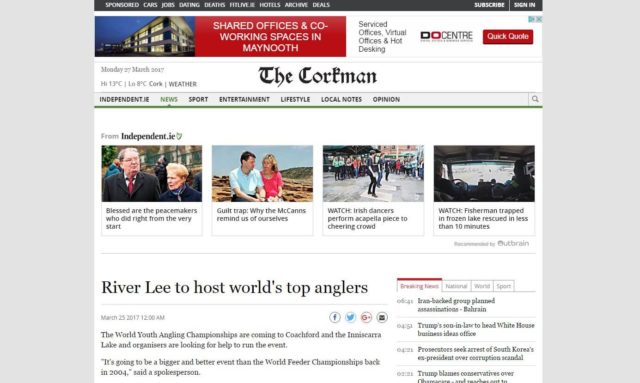This screenshot has height=383, width=640.
Task: Open Trump blames conservatives story
Action: point(466,376)
